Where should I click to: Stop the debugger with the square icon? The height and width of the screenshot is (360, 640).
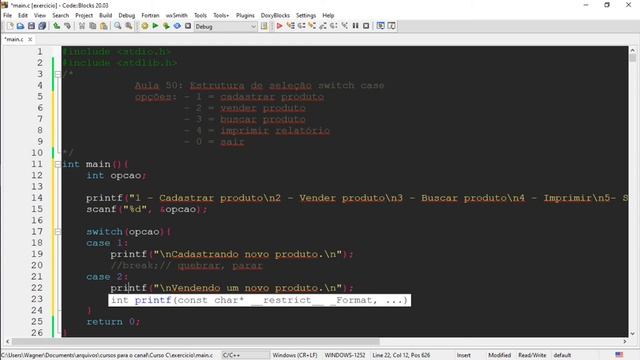click(366, 26)
